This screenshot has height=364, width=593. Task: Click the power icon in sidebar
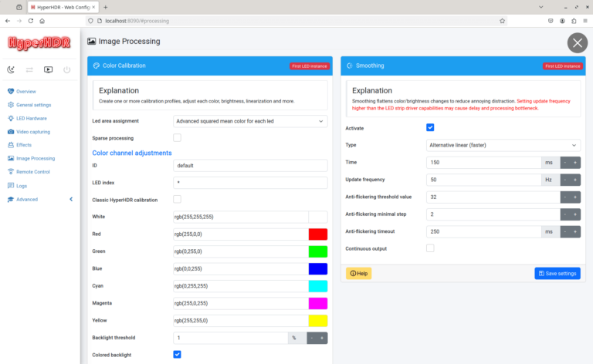(x=67, y=69)
